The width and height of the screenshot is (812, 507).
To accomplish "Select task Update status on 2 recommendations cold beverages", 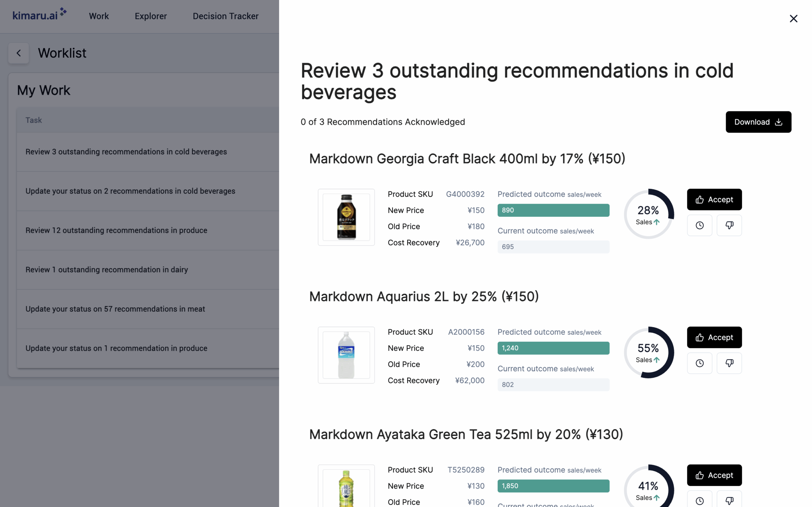I will [148, 191].
